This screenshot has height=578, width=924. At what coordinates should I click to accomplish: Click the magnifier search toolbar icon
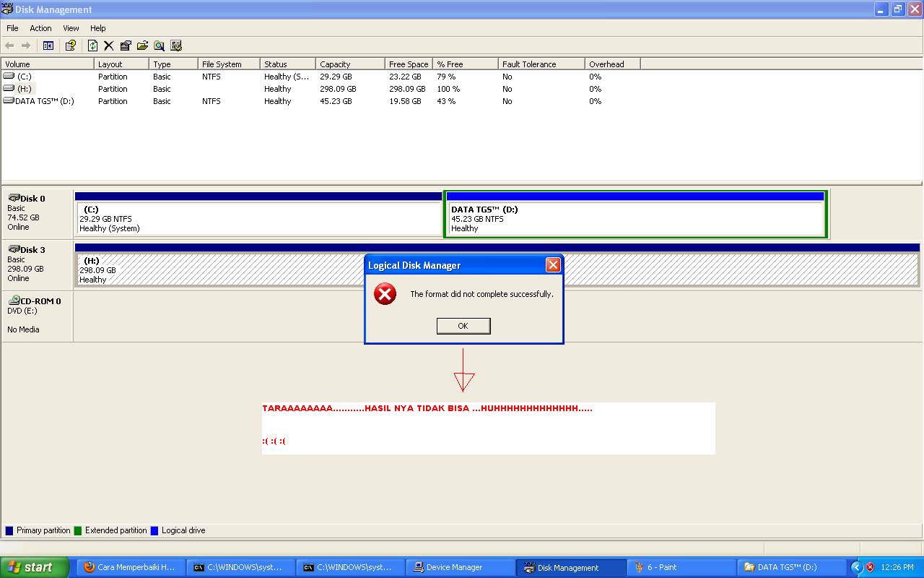coord(159,45)
